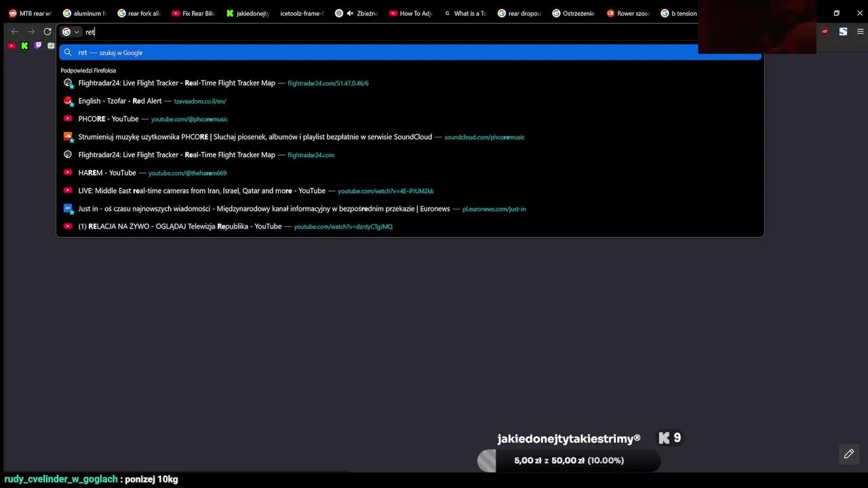Click the YouTube favicon beside 'HAREM - YouTube'
This screenshot has width=868, height=488.
coord(68,173)
